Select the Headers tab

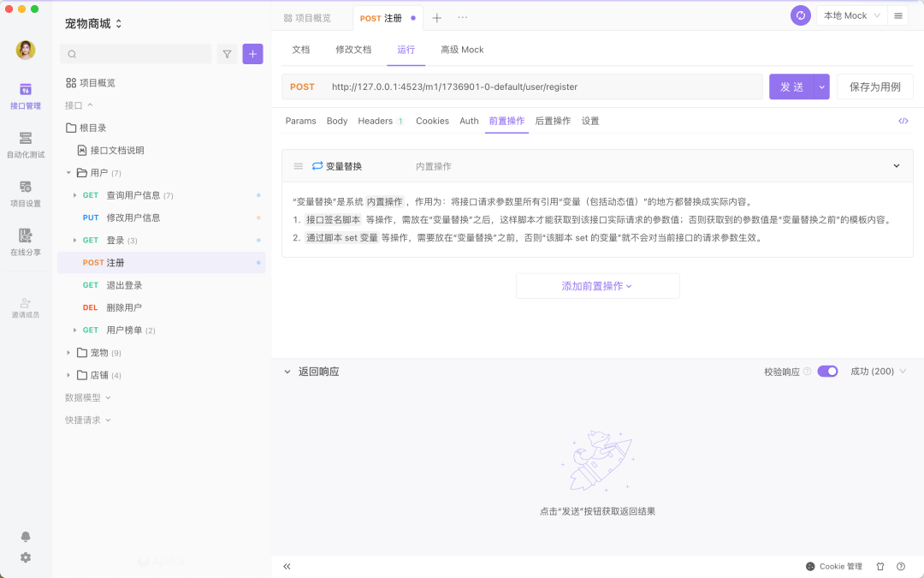click(376, 121)
